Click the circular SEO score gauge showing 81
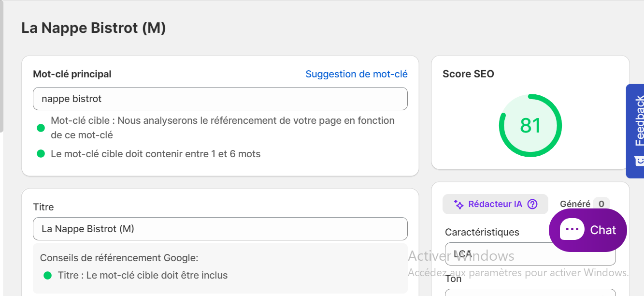This screenshot has width=644, height=296. coord(530,125)
